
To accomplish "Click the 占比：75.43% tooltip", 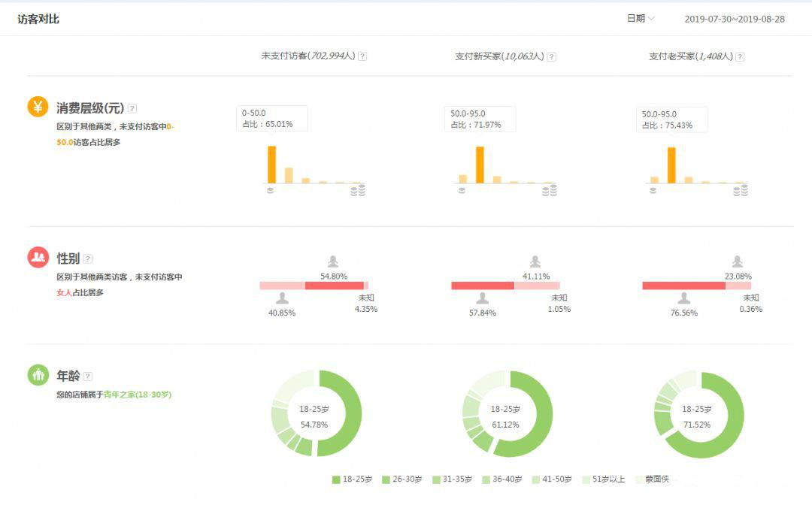I will point(671,119).
